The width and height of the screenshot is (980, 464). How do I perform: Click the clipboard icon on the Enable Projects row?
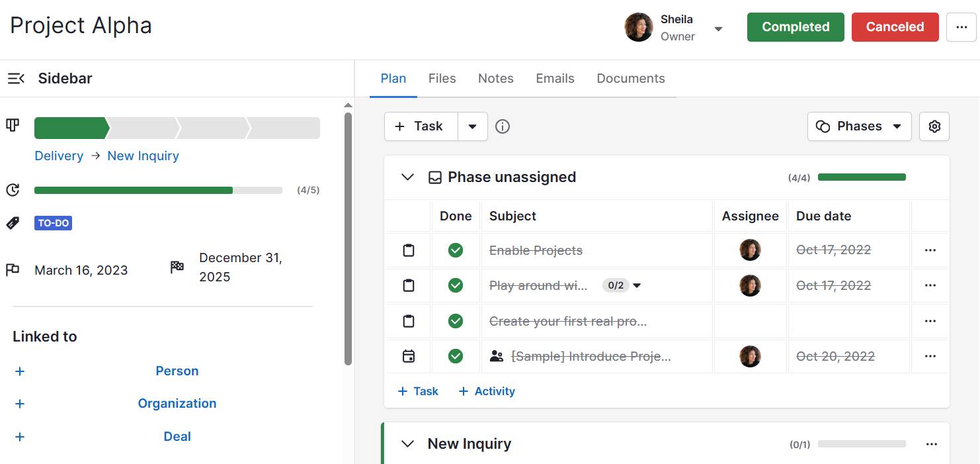(408, 250)
